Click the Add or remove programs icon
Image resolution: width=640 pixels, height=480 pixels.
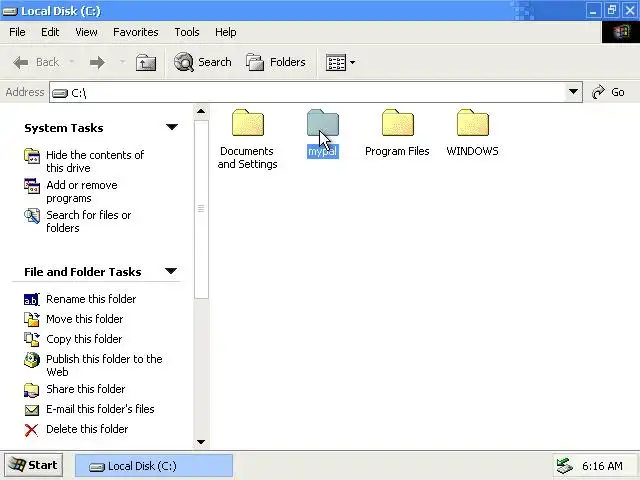point(32,186)
